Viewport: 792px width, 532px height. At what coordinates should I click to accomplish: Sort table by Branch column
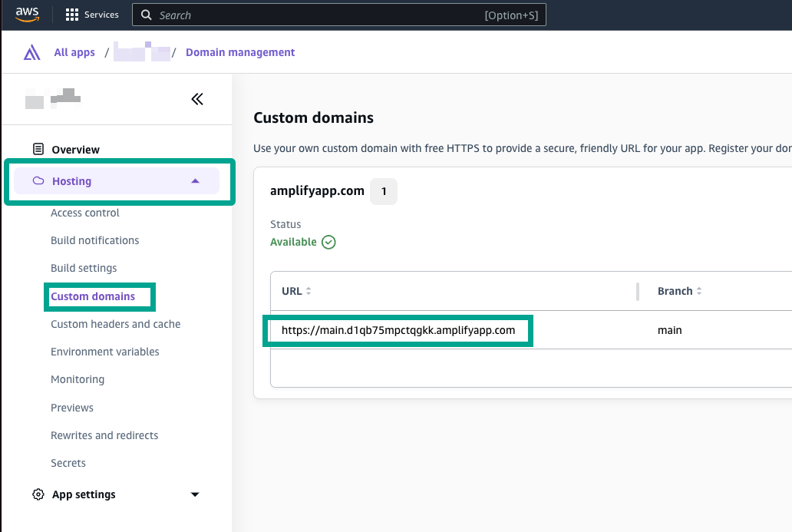point(699,292)
